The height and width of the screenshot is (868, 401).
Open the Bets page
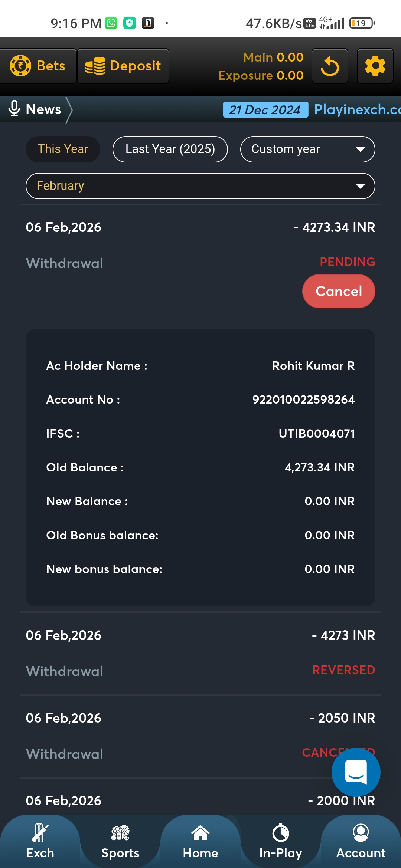(38, 66)
